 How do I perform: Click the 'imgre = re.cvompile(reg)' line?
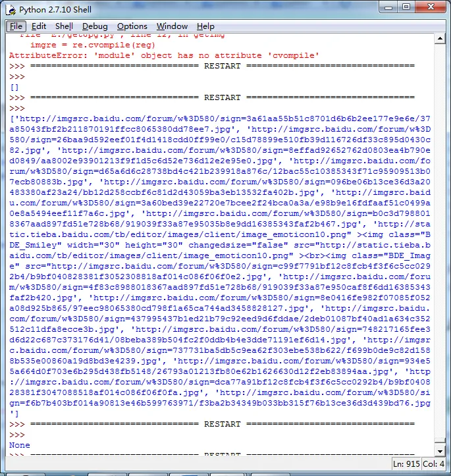pyautogui.click(x=93, y=45)
